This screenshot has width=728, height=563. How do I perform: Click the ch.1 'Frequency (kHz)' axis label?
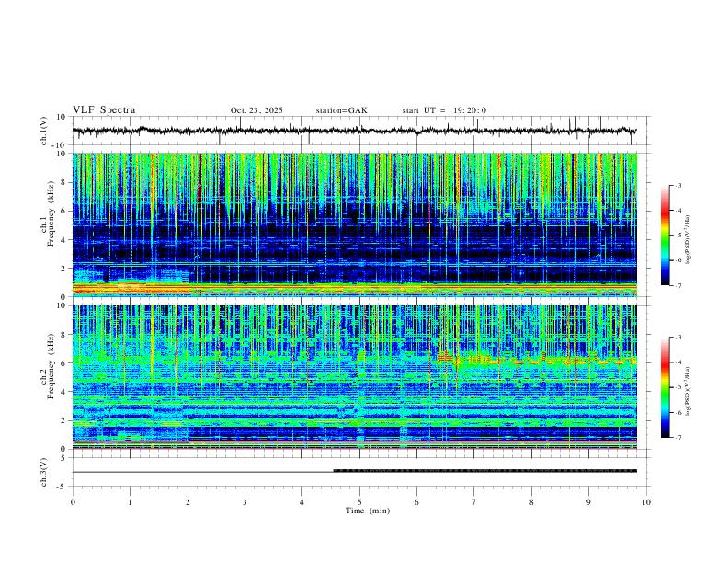click(51, 212)
